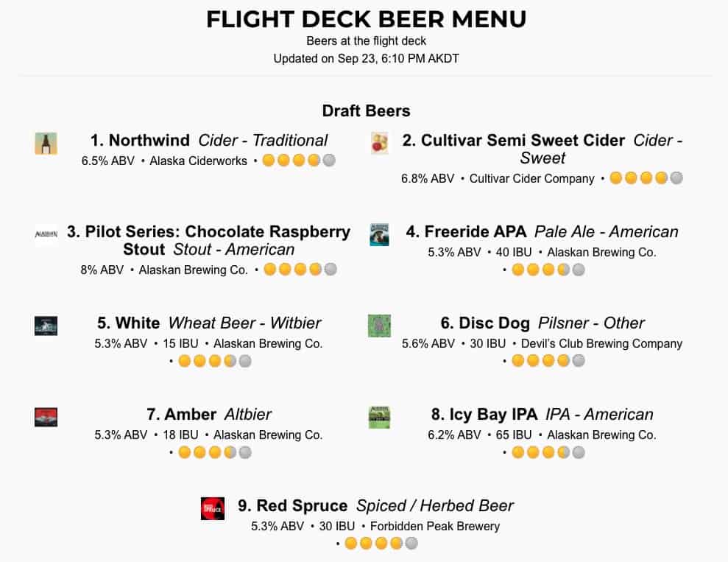Select the Red Spruce beer title
The image size is (728, 562).
292,505
